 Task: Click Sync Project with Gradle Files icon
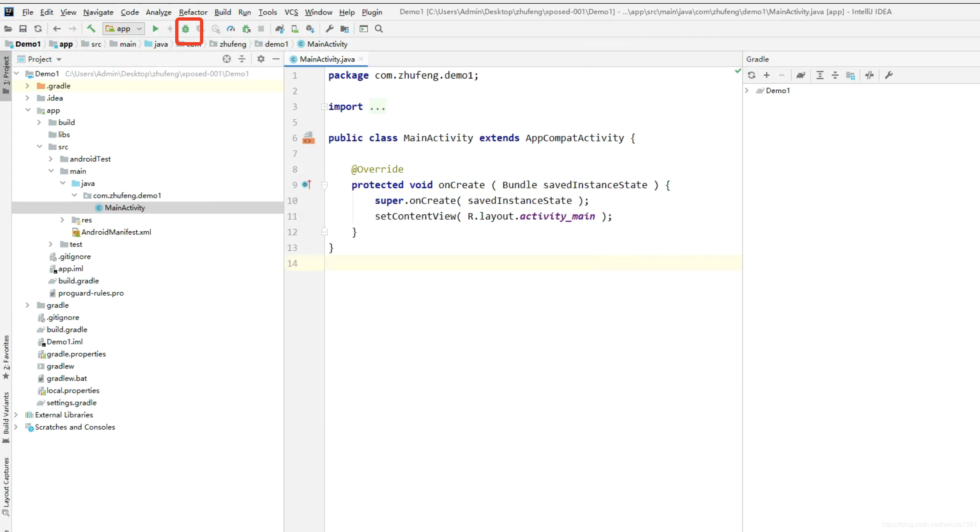point(280,29)
